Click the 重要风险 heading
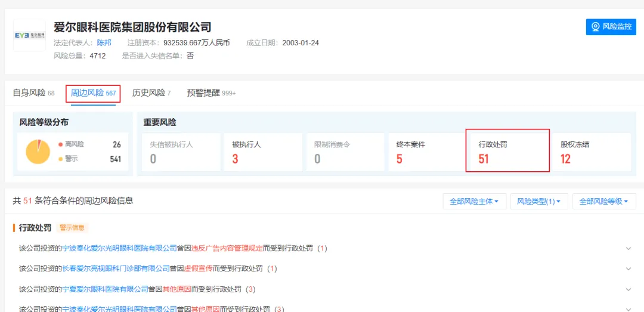Image resolution: width=644 pixels, height=312 pixels. (160, 122)
